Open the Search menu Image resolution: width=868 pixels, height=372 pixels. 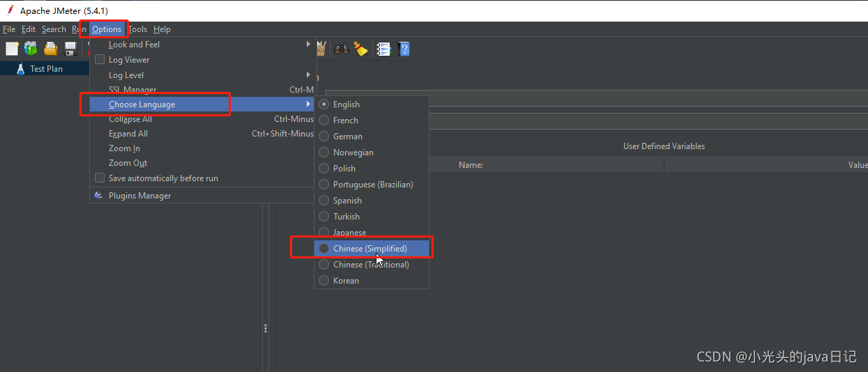[x=54, y=29]
